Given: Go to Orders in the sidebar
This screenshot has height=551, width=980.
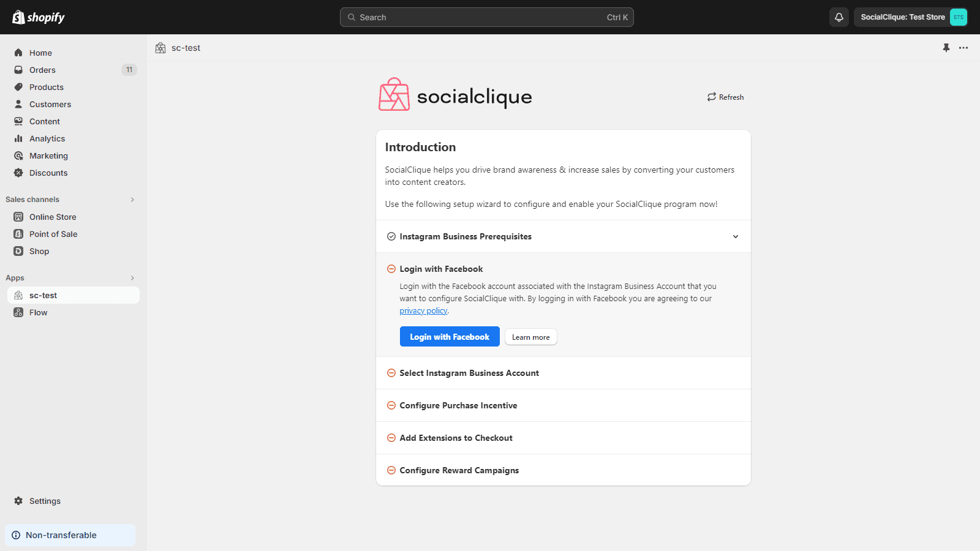Looking at the screenshot, I should [x=42, y=70].
